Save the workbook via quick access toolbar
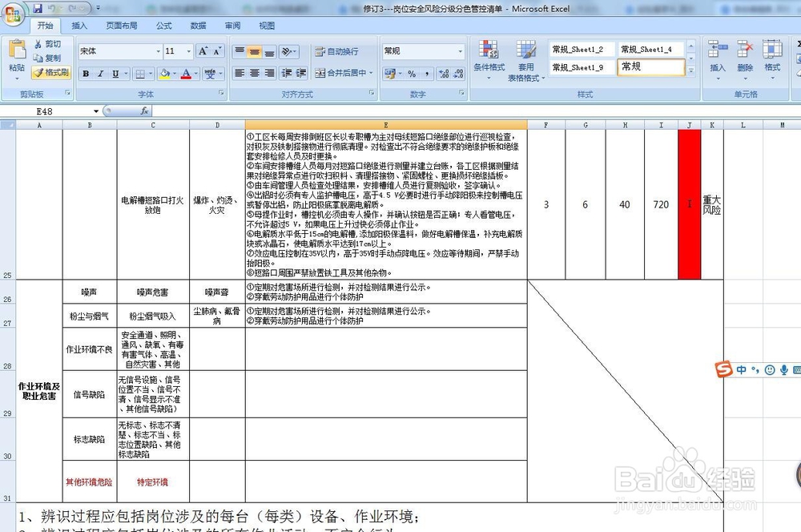The width and height of the screenshot is (801, 532). pos(38,8)
